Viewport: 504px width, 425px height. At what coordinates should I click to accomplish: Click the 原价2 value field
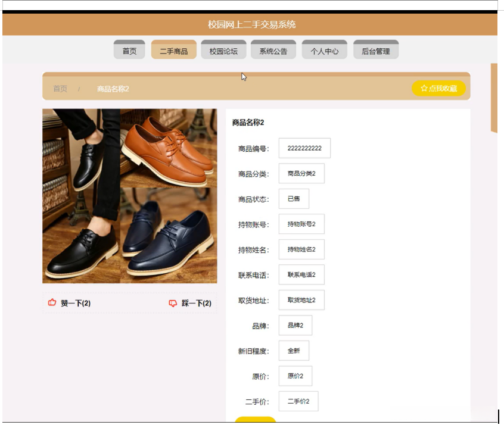pos(295,376)
